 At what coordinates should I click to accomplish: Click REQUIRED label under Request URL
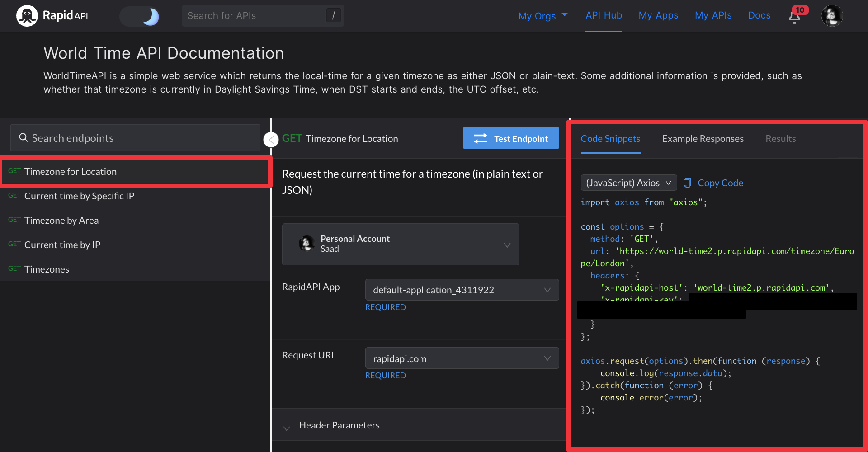pyautogui.click(x=385, y=375)
